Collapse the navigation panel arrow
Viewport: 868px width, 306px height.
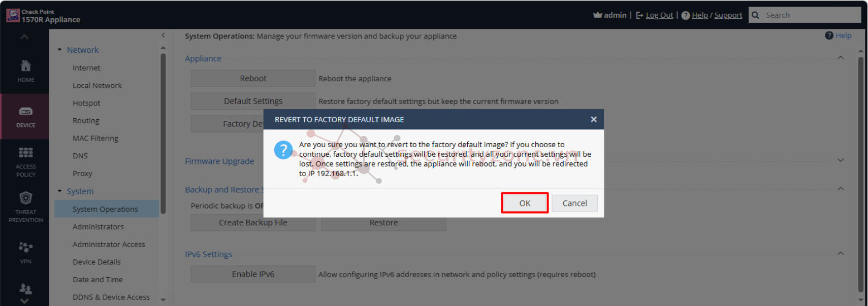pyautogui.click(x=163, y=36)
